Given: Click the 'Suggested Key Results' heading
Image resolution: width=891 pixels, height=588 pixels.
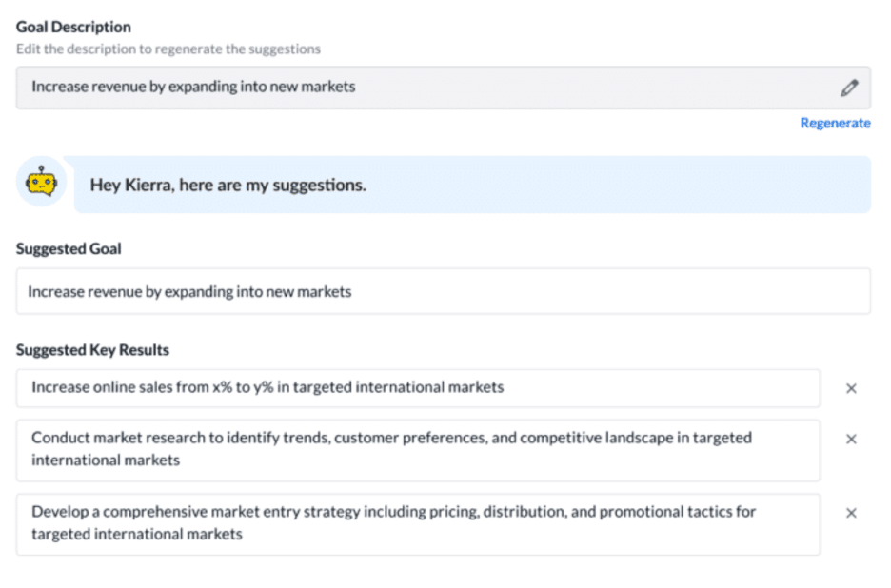Looking at the screenshot, I should 92,350.
